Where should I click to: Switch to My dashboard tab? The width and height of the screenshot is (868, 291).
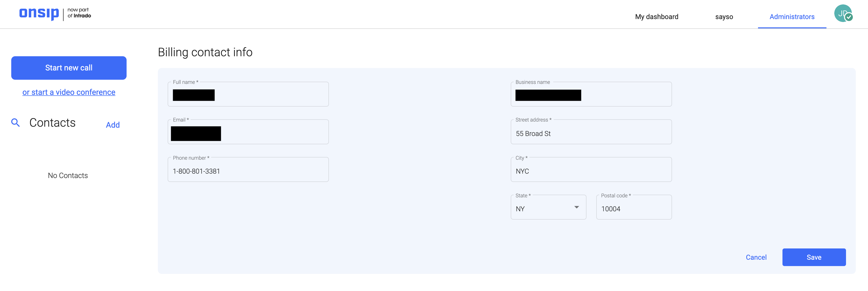(x=657, y=17)
